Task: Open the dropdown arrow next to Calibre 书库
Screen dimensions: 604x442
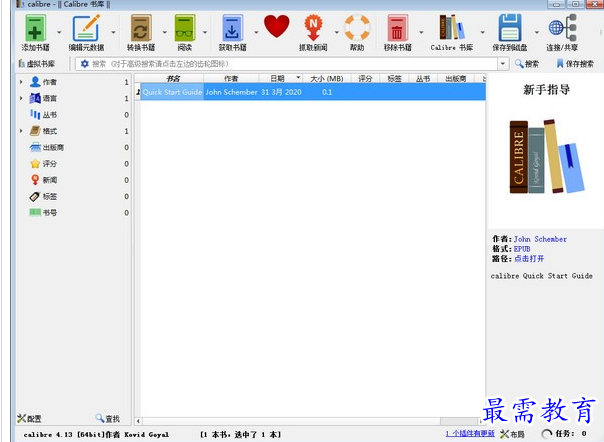Action: click(482, 32)
